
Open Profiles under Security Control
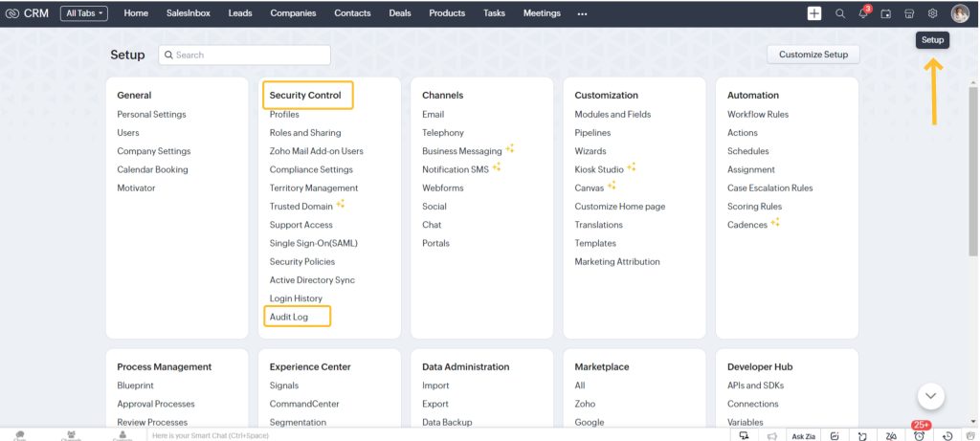tap(284, 114)
